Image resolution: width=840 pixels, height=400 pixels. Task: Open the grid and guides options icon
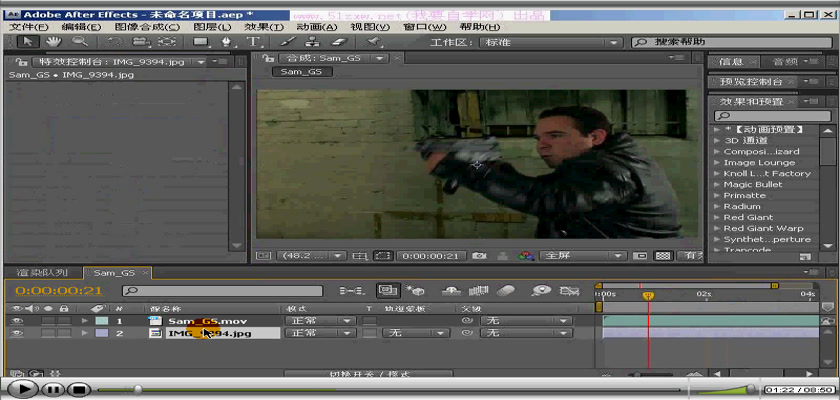[359, 256]
